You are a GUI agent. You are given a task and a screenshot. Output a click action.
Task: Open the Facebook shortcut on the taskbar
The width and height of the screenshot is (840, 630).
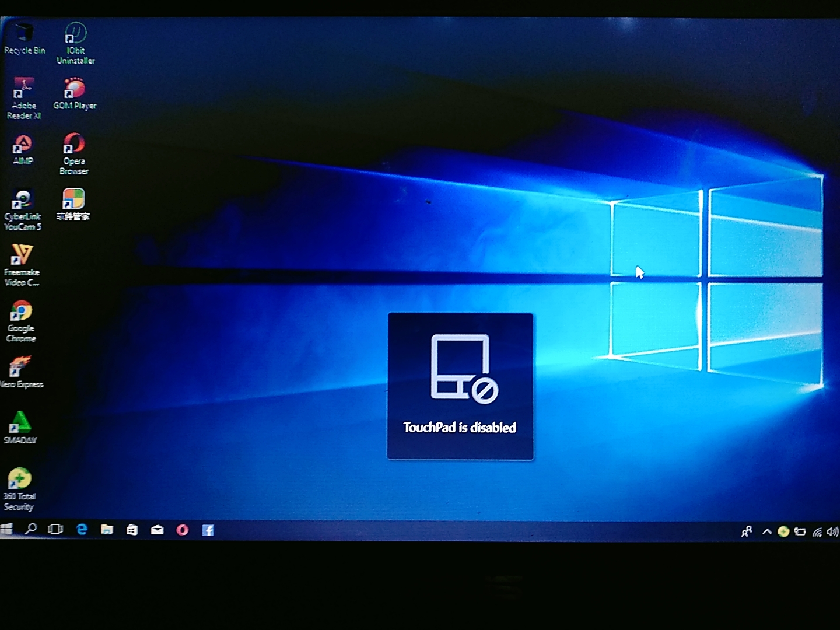click(208, 529)
